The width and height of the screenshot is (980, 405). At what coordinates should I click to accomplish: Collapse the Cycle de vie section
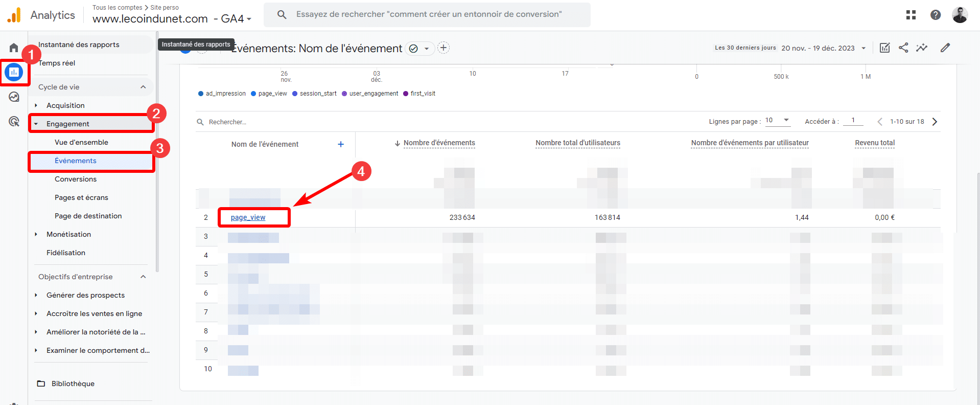tap(143, 87)
